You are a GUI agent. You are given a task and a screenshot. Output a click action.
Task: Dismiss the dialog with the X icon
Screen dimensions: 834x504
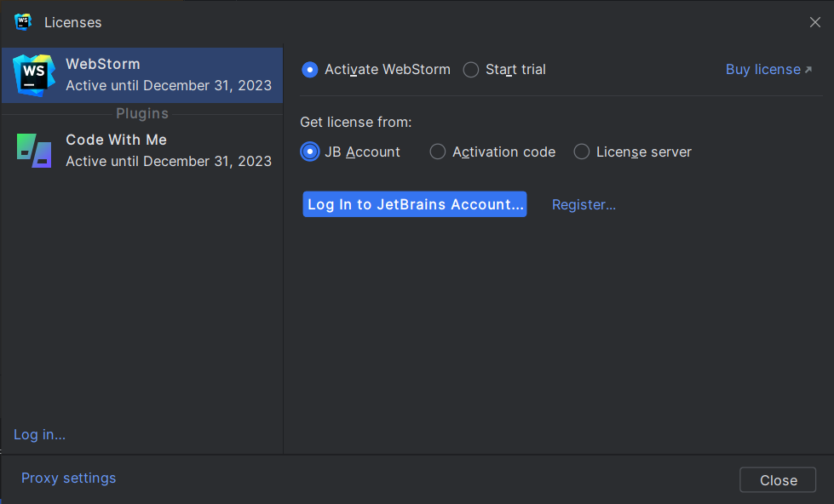point(814,22)
